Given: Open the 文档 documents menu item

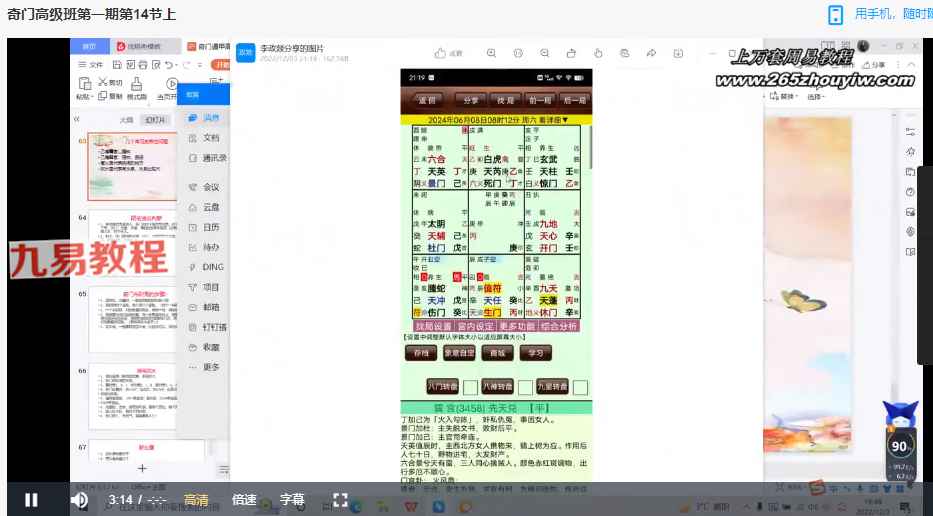Looking at the screenshot, I should coord(211,138).
